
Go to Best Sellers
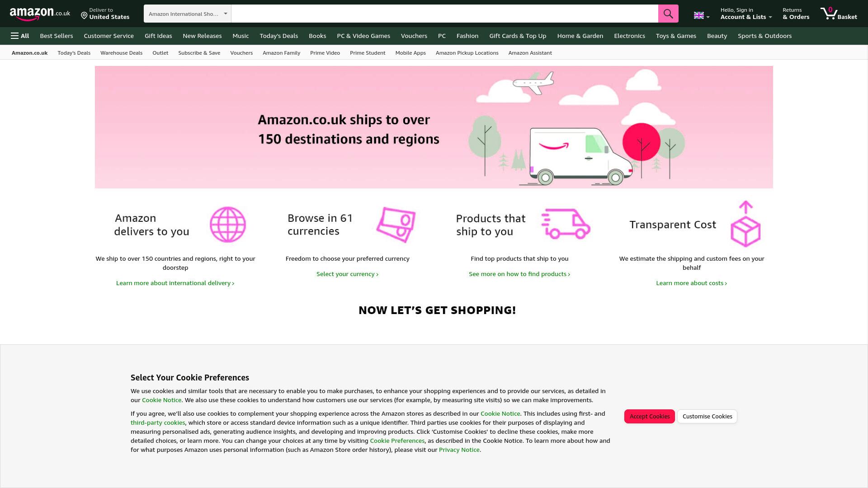tap(57, 36)
